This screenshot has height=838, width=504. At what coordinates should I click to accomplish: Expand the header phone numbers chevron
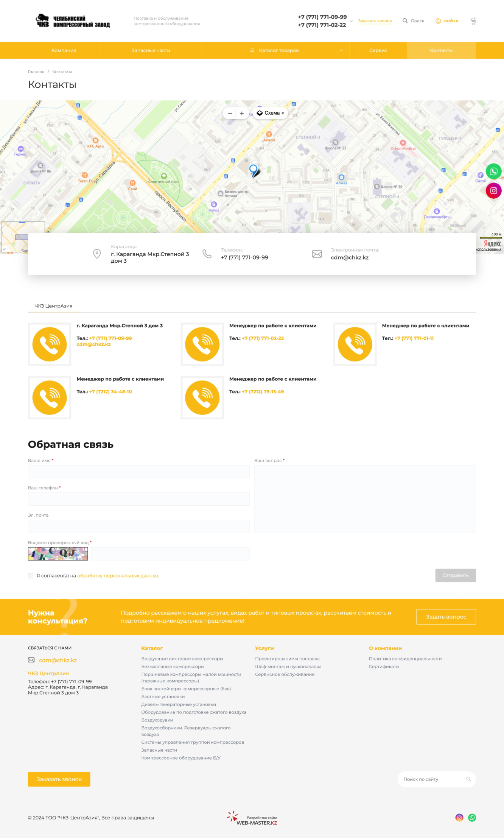pos(351,21)
